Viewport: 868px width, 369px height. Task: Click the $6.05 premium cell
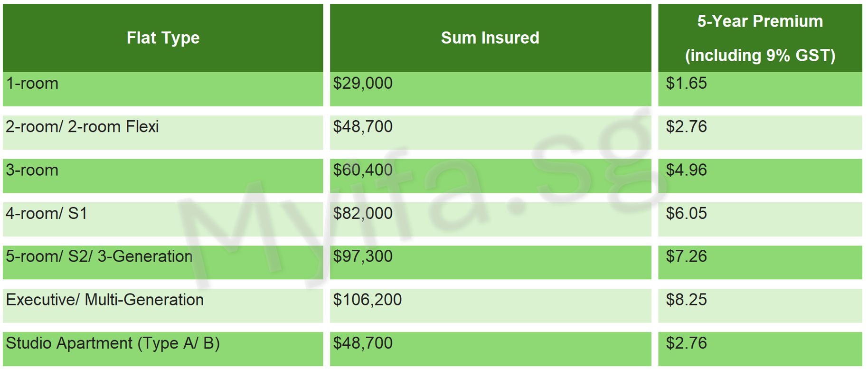click(686, 214)
